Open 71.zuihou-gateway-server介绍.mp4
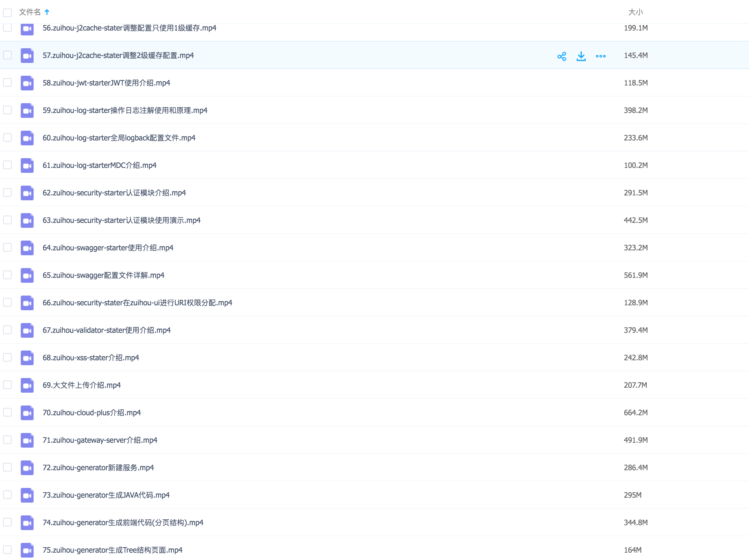This screenshot has height=560, width=749. (100, 440)
